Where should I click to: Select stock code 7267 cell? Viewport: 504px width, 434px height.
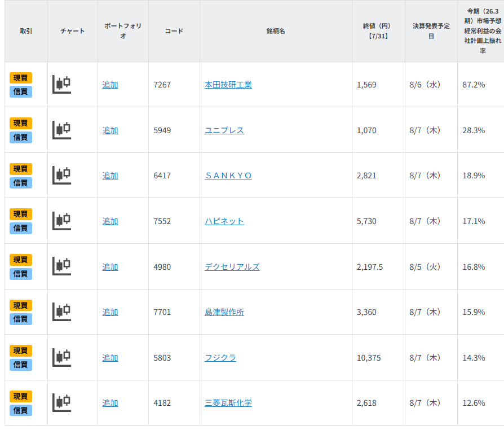(x=174, y=85)
